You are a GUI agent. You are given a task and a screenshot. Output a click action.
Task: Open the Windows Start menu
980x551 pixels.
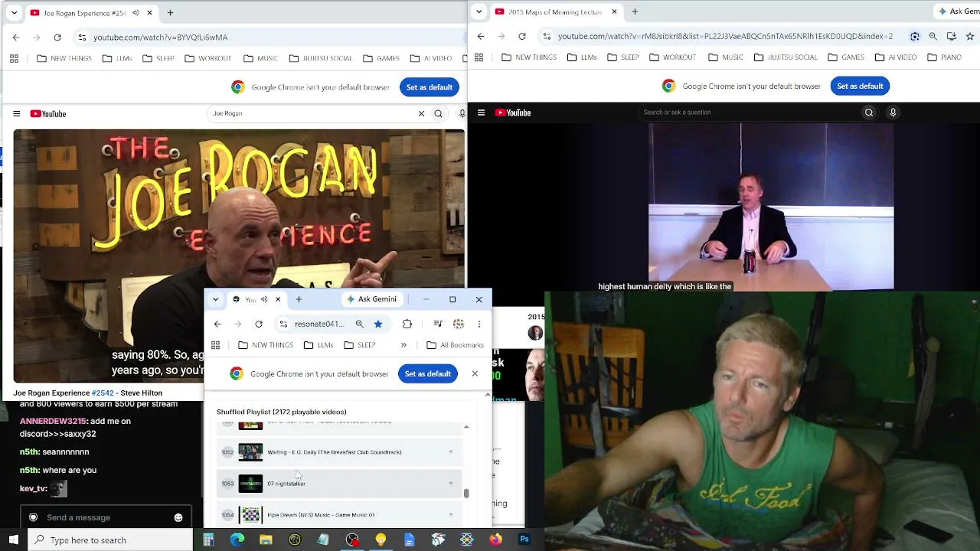tap(14, 540)
